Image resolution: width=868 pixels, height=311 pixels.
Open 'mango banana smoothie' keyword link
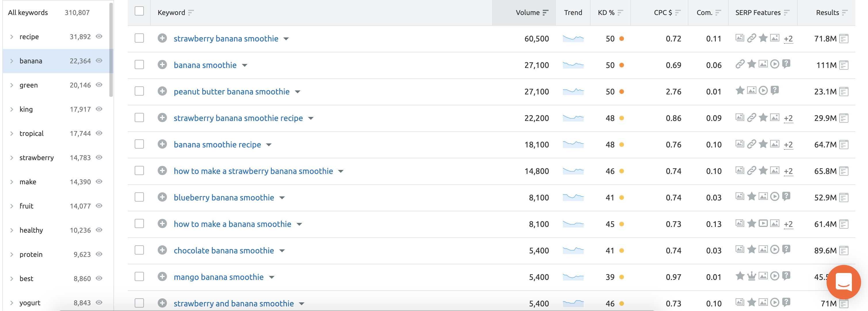(x=218, y=277)
